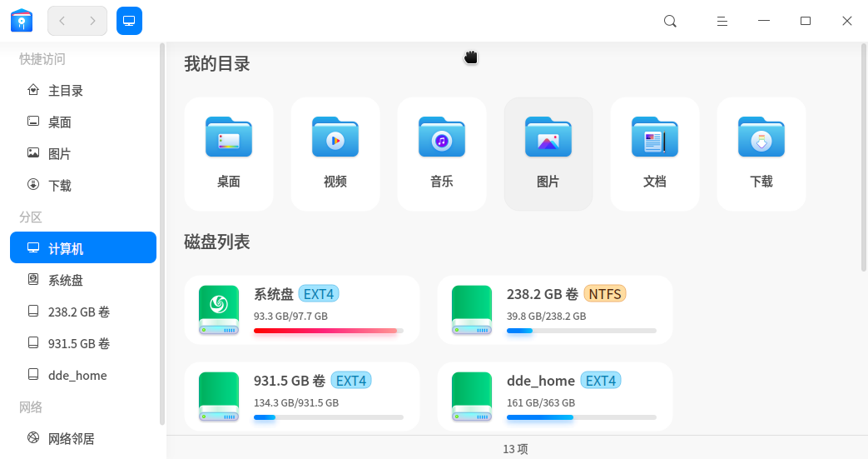Click the dde_home usage bar
Screen dimensions: 868x459
[581, 417]
